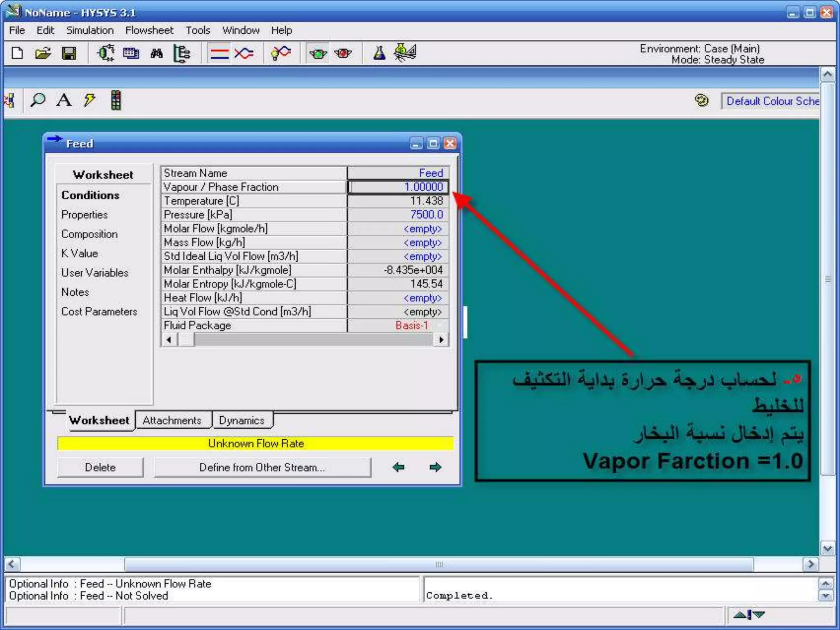Click the Delete button
The image size is (840, 630).
(x=100, y=468)
